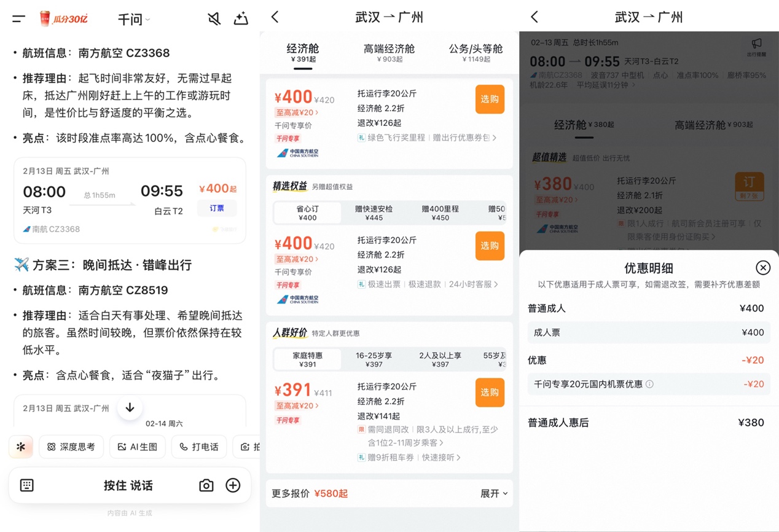Tap the 千问专享 tag on ¥391 fare
This screenshot has height=532, width=779.
point(288,420)
